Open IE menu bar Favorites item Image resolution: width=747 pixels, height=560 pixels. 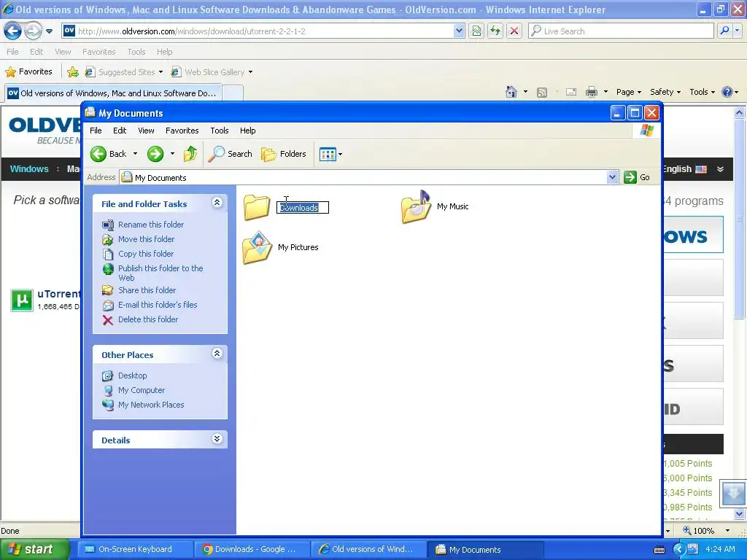98,52
